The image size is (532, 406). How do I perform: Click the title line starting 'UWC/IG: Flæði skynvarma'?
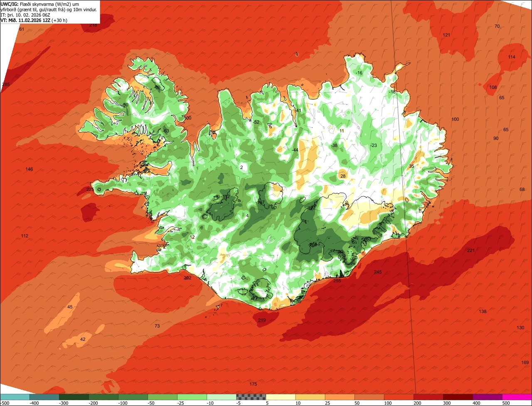click(x=40, y=4)
